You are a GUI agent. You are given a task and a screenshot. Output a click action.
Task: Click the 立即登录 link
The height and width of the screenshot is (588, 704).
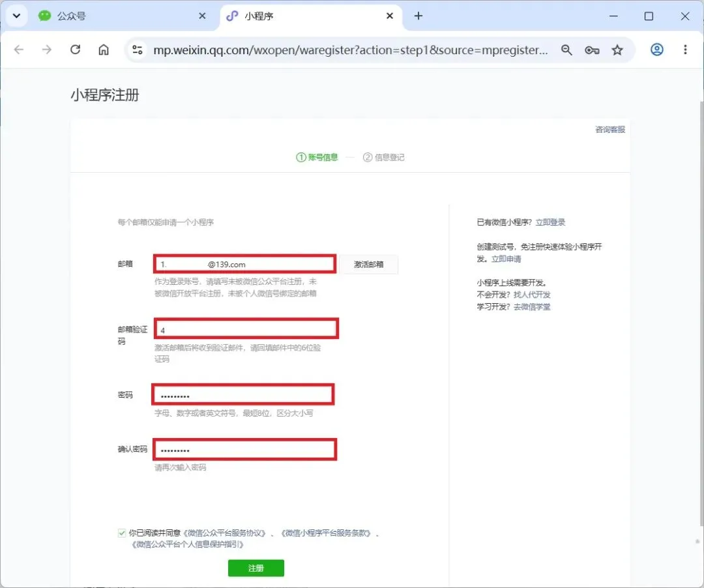point(550,222)
